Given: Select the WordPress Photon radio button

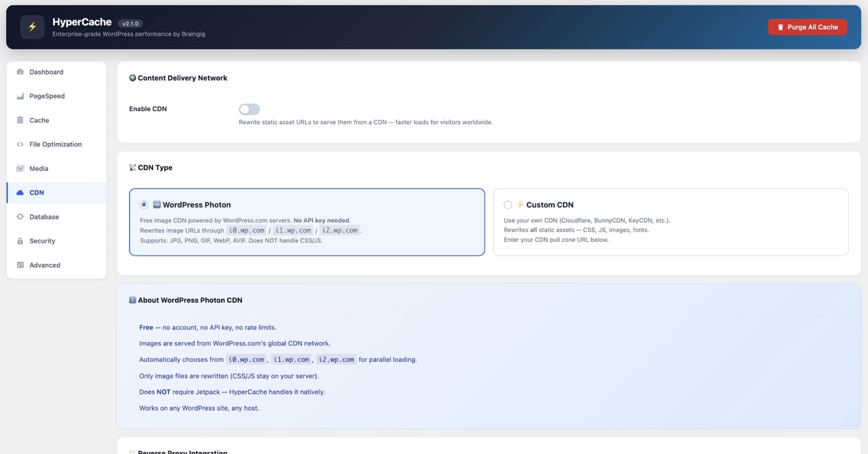Looking at the screenshot, I should (x=144, y=205).
